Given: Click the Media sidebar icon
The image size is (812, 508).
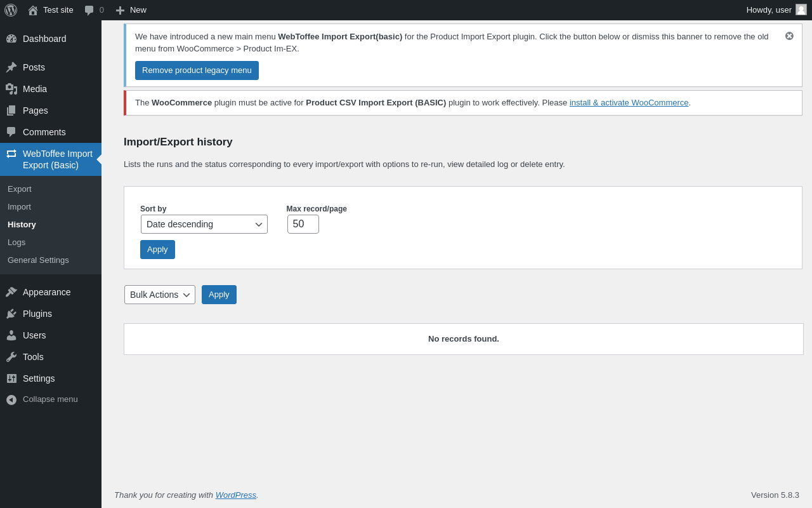Looking at the screenshot, I should point(11,89).
